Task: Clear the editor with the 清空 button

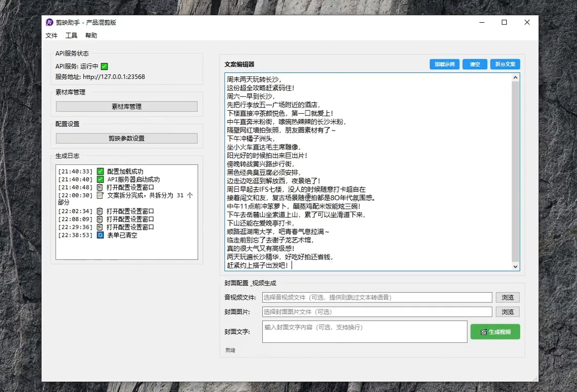Action: 475,64
